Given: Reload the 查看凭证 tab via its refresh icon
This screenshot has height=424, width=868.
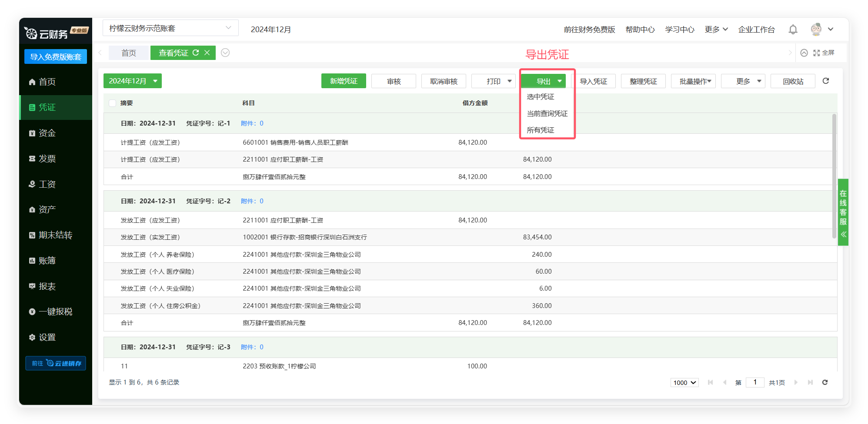Looking at the screenshot, I should point(196,53).
